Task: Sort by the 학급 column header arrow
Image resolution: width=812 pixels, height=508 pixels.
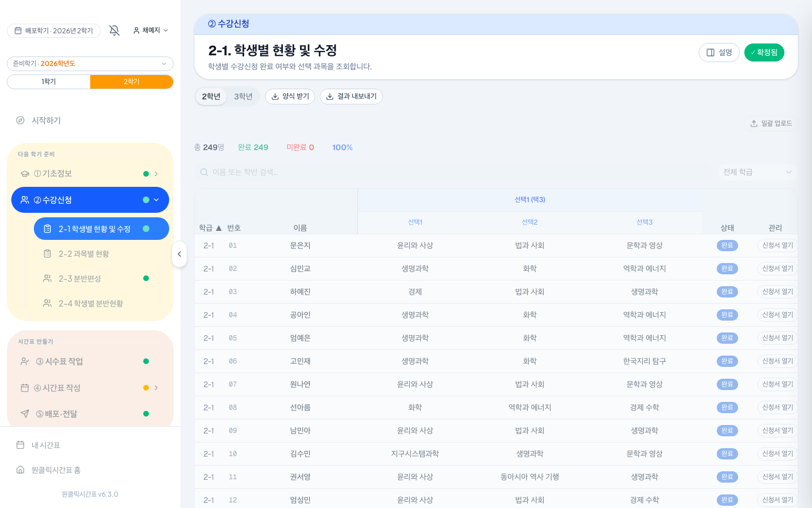Action: click(x=219, y=228)
